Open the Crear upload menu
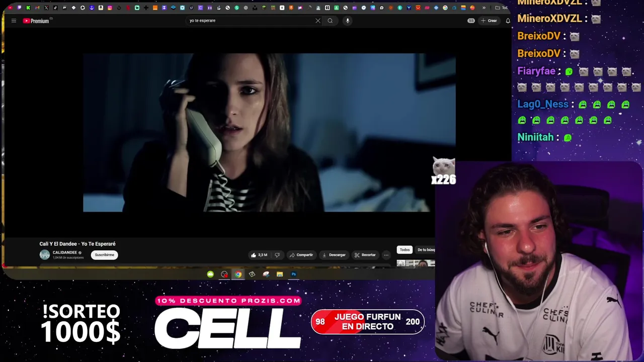Viewport: 644px width, 362px height. (489, 21)
